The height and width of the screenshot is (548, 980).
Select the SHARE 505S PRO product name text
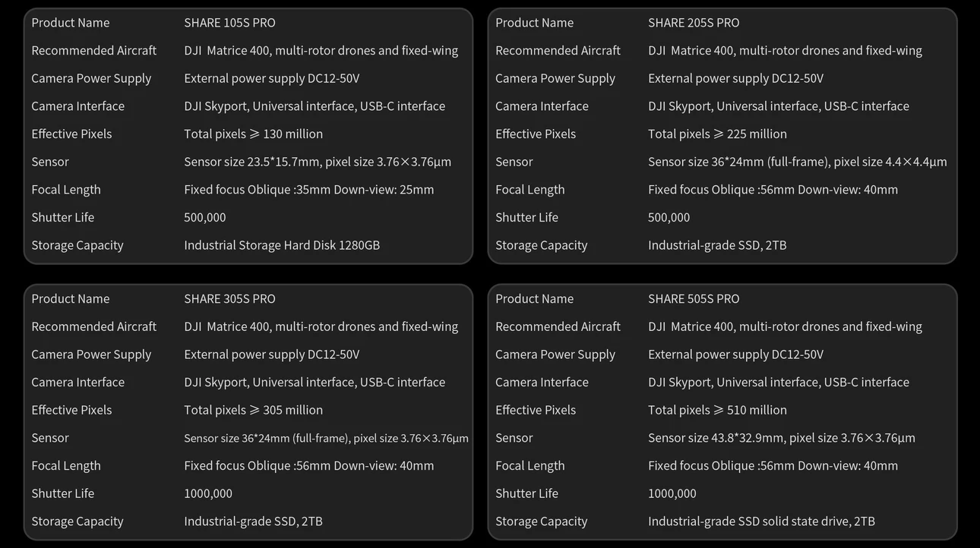pos(694,299)
